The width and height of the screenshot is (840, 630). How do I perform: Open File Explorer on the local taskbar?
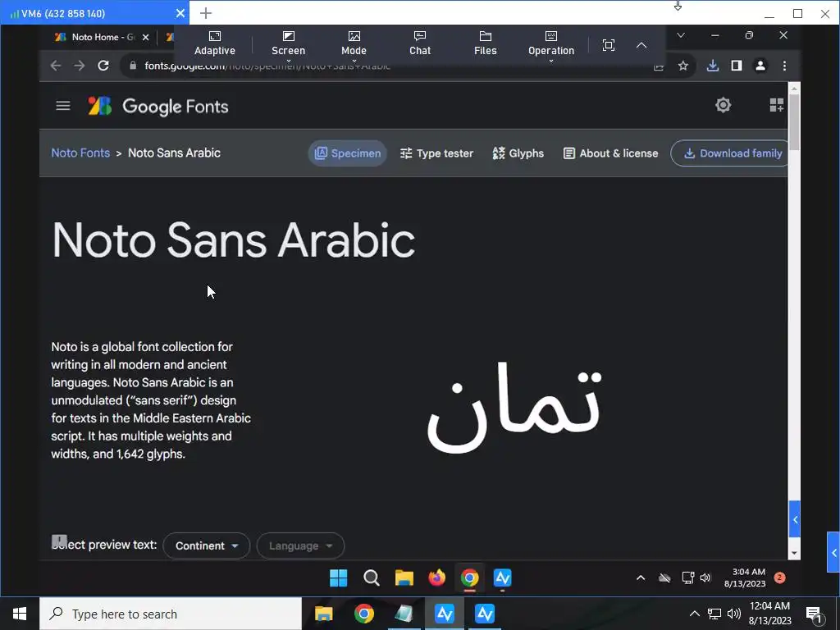pos(323,614)
